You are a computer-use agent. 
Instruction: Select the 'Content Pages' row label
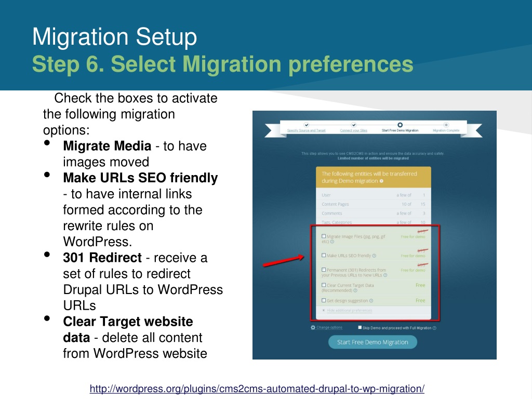click(x=335, y=204)
